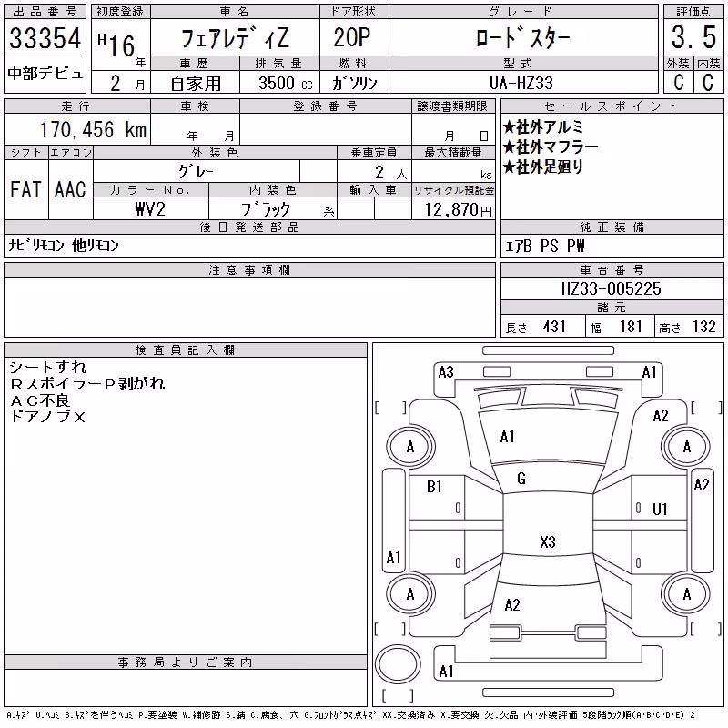Viewport: 728px width, 728px height.
Task: Click the registration year H16
Action: [x=117, y=45]
